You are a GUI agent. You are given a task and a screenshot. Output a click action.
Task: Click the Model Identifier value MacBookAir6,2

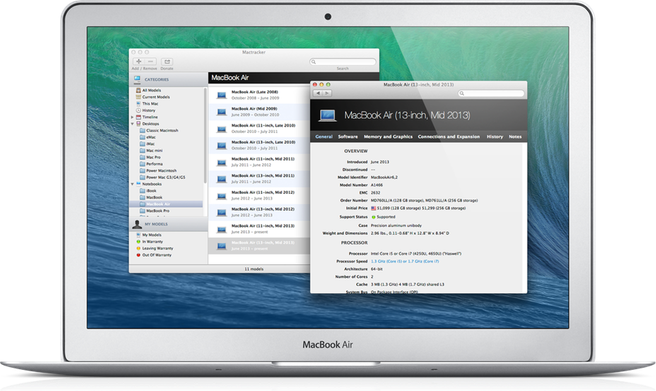click(384, 177)
